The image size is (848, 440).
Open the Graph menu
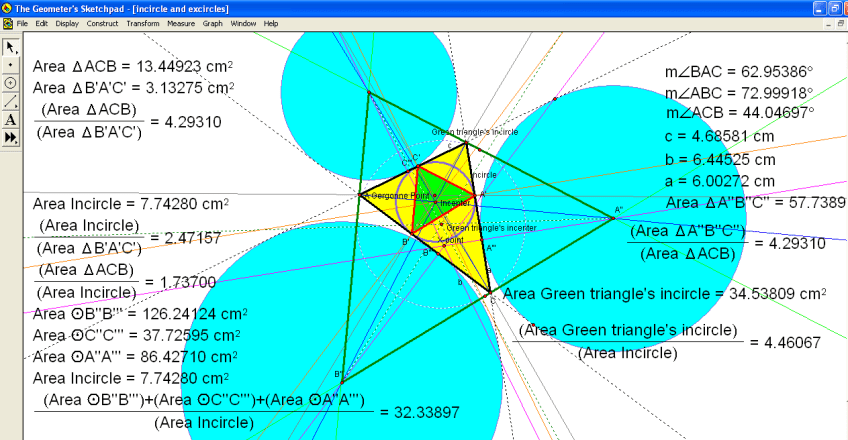point(213,22)
